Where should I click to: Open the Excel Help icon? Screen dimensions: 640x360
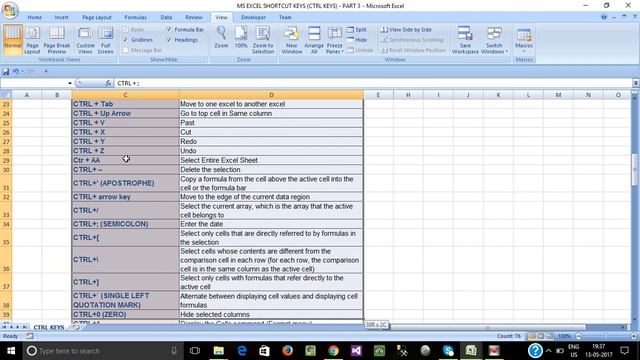coord(604,17)
